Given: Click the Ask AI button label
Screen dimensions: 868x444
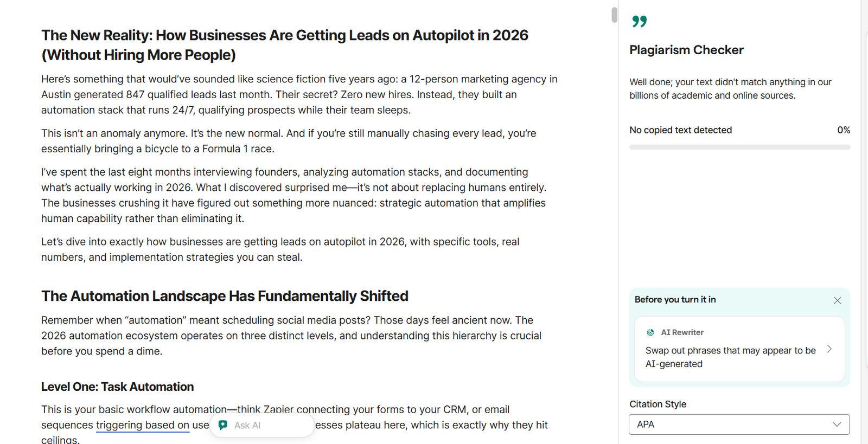Looking at the screenshot, I should coord(247,426).
